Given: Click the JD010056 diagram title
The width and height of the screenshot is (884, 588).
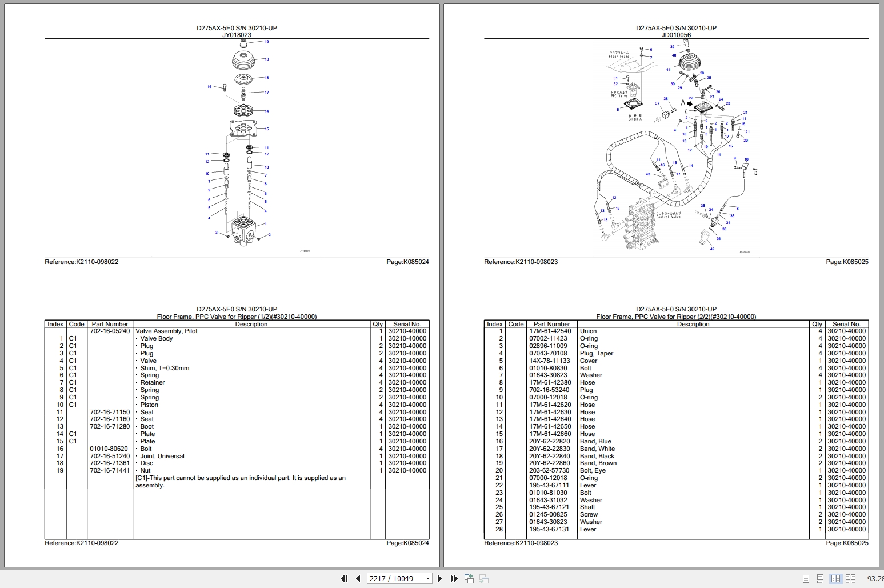Looking at the screenshot, I should 676,35.
